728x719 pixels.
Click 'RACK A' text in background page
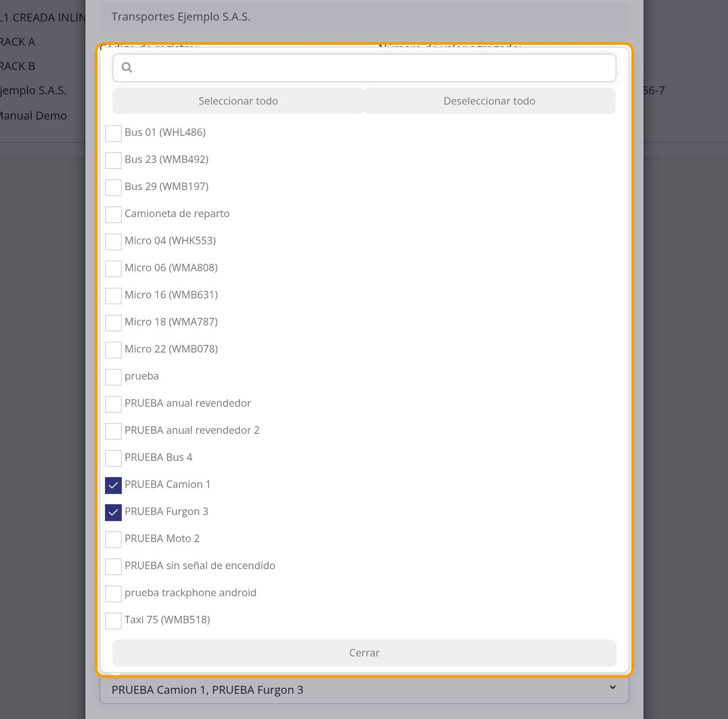(17, 42)
